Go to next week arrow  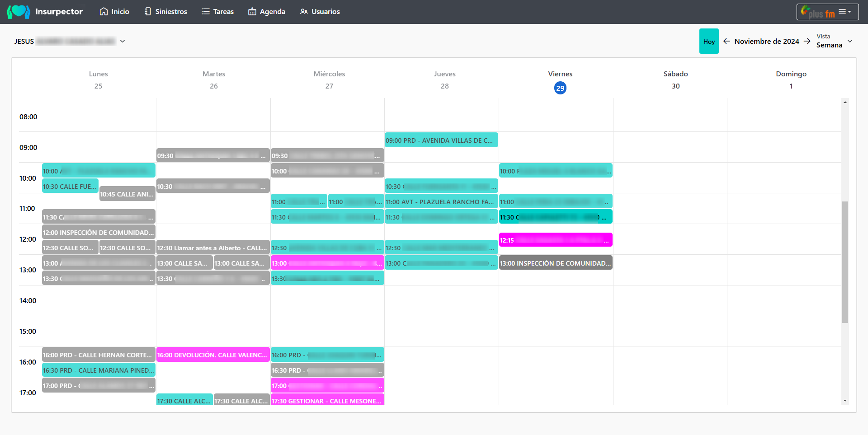[x=807, y=41]
